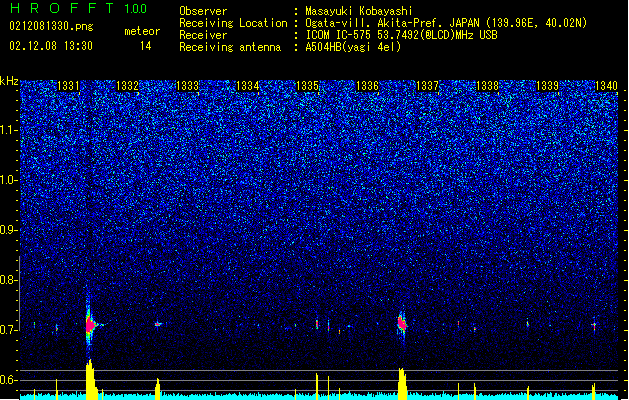The image size is (629, 400).
Task: Click the Receiving antenna label
Action: [230, 47]
